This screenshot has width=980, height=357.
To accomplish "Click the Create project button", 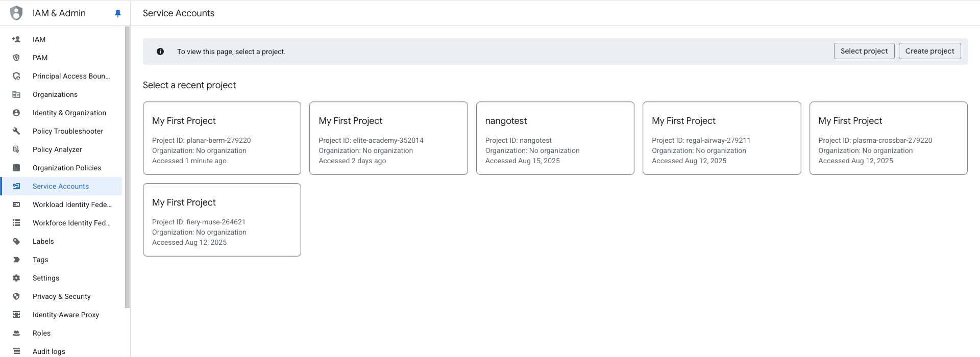I will coord(929,51).
